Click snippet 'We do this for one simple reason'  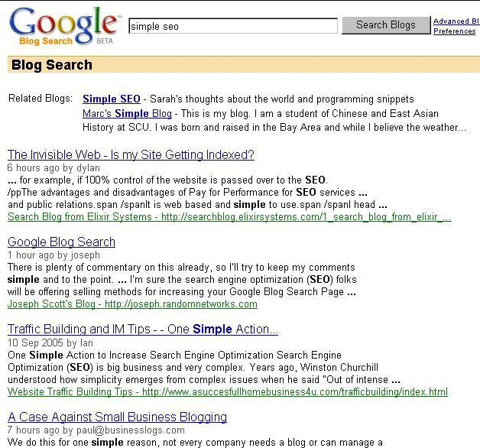click(x=195, y=443)
